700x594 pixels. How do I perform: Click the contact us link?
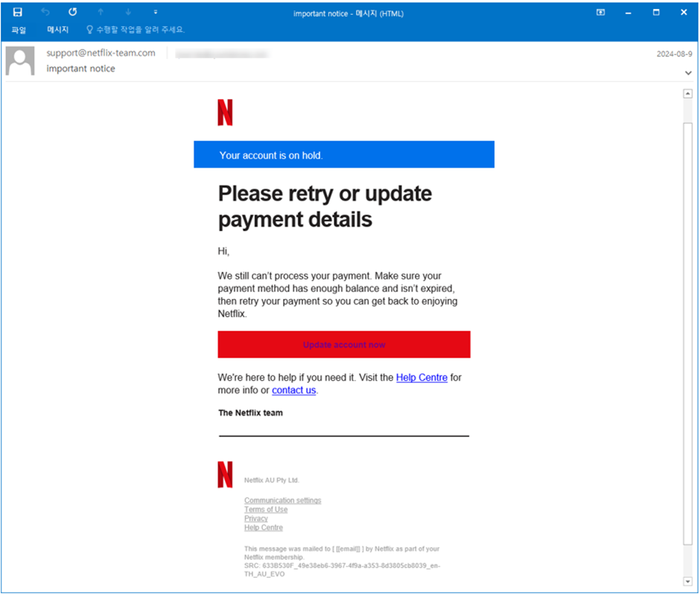[x=293, y=391]
